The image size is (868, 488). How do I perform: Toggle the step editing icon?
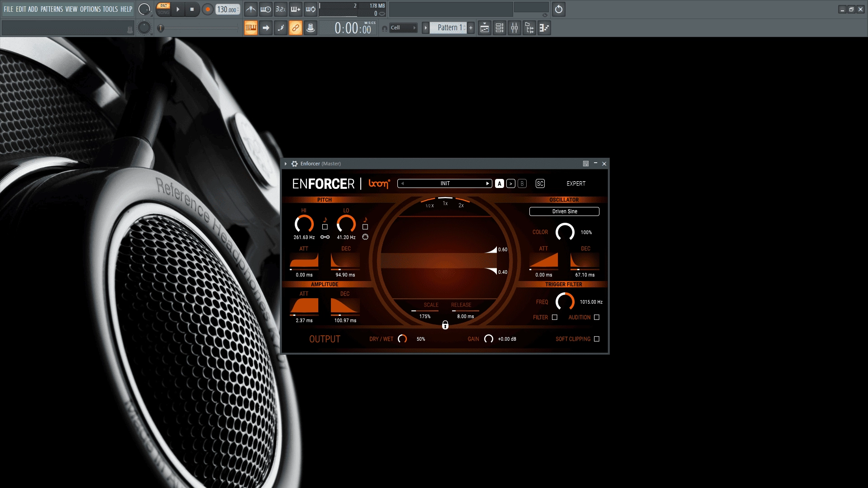coord(281,28)
